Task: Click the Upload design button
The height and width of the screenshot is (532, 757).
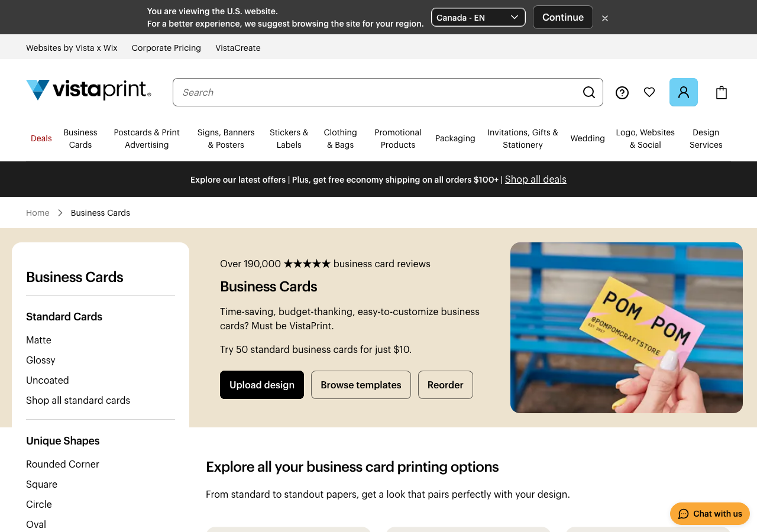Action: (x=262, y=385)
